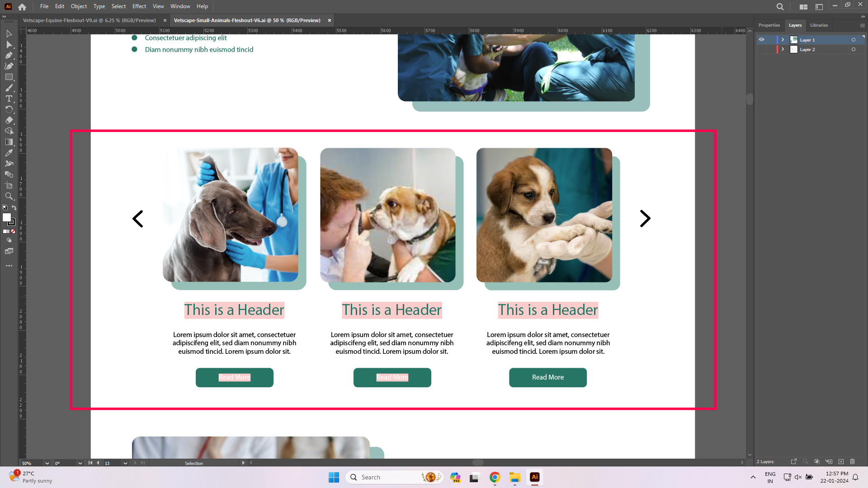Pick the Type tool
Image resolution: width=868 pixels, height=488 pixels.
point(9,99)
